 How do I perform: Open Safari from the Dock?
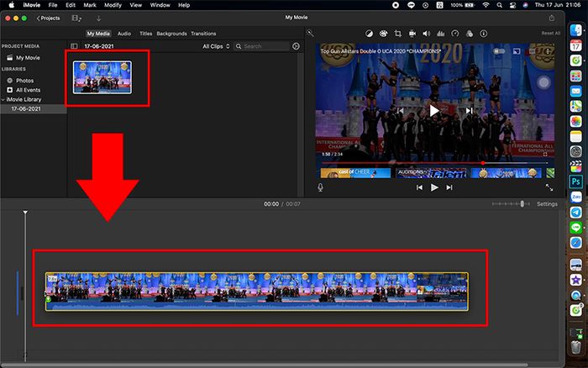tap(576, 243)
